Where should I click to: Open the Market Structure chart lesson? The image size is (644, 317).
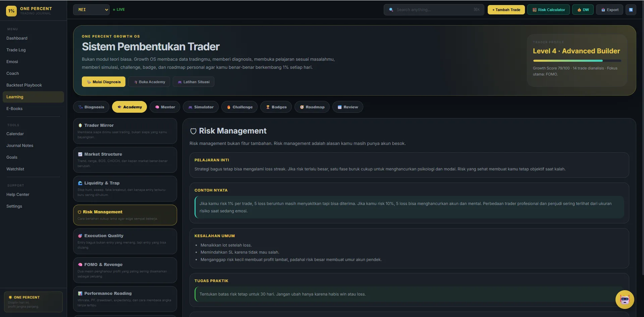[x=125, y=160]
